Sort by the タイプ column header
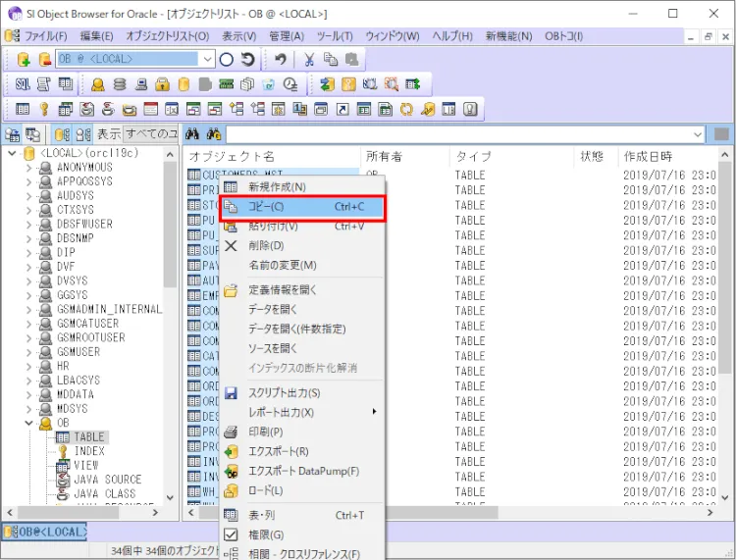Image resolution: width=736 pixels, height=560 pixels. coord(512,157)
